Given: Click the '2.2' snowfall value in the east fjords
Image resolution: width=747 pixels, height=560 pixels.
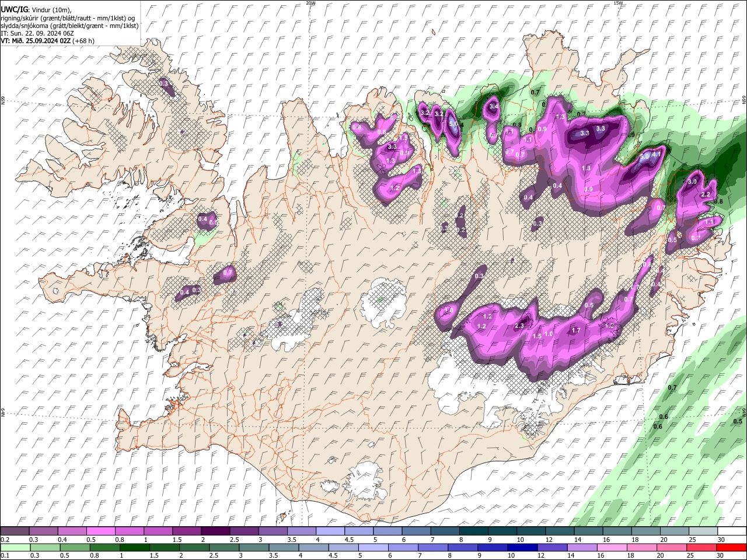Looking at the screenshot, I should pos(705,194).
